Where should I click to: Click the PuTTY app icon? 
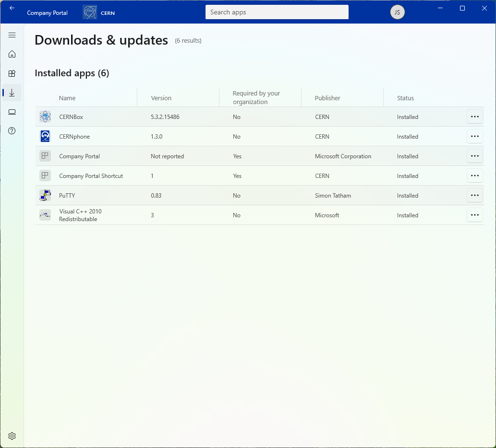tap(45, 195)
